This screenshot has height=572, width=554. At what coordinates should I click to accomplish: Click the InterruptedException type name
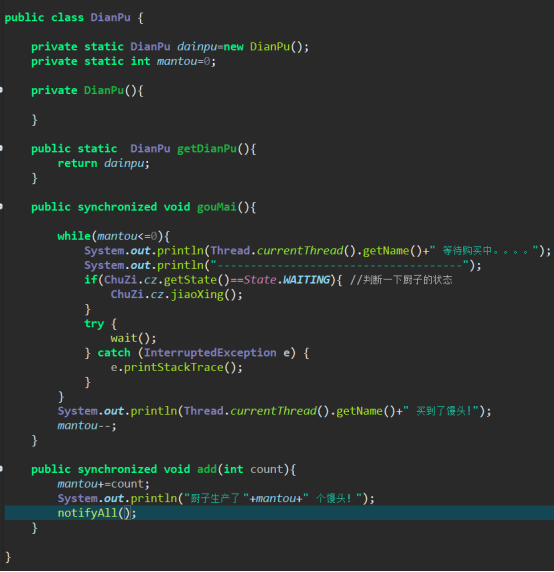(x=210, y=353)
